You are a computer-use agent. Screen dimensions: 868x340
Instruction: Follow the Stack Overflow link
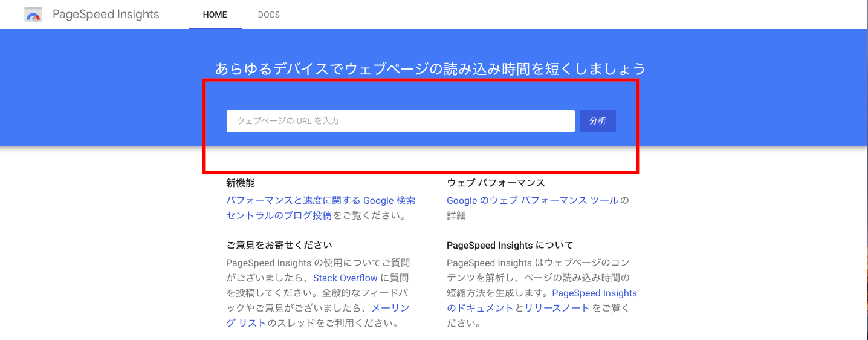click(x=345, y=278)
